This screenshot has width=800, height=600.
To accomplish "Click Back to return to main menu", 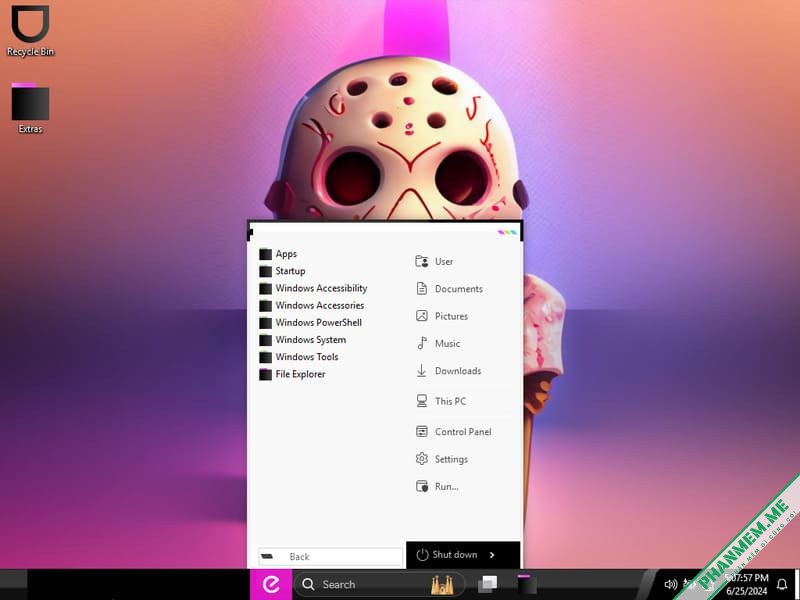I will tap(330, 557).
